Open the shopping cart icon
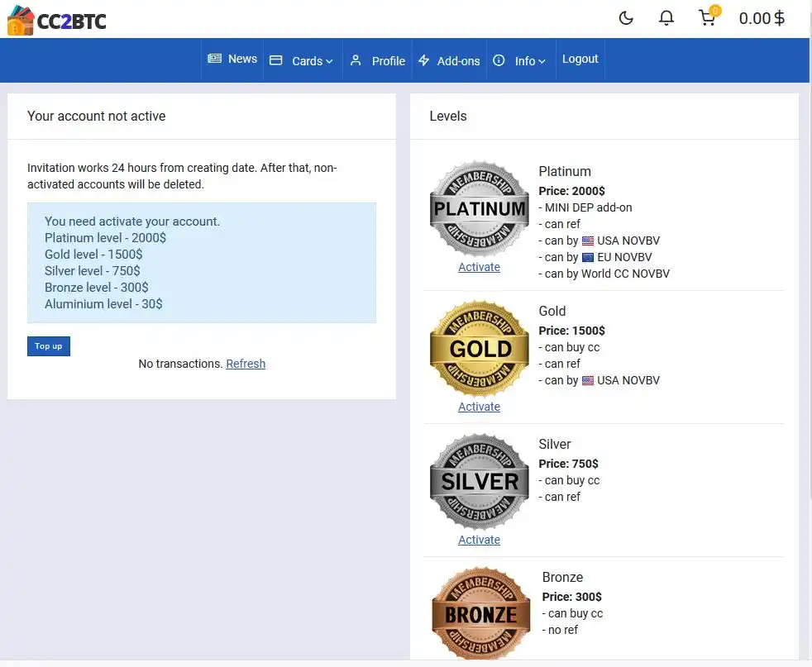The width and height of the screenshot is (812, 667). pos(707,18)
